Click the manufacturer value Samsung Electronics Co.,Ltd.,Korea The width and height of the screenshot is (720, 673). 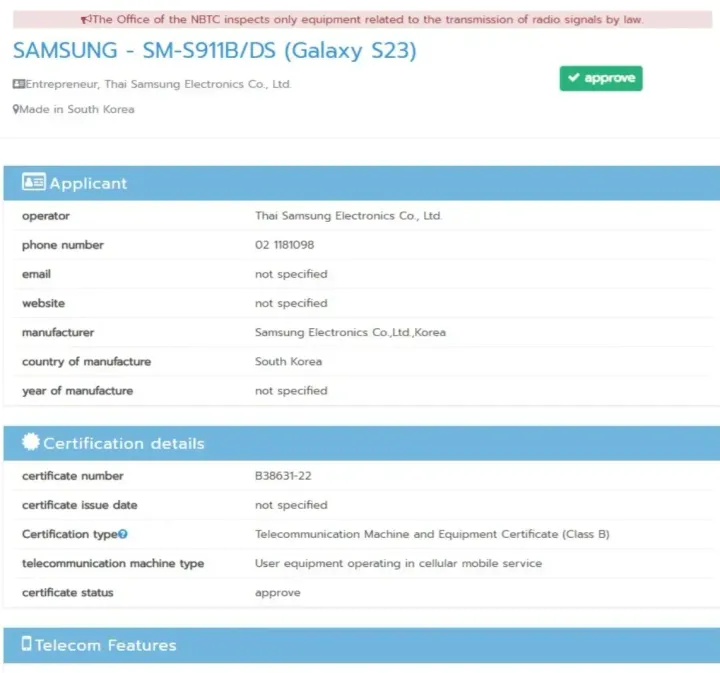pyautogui.click(x=350, y=332)
